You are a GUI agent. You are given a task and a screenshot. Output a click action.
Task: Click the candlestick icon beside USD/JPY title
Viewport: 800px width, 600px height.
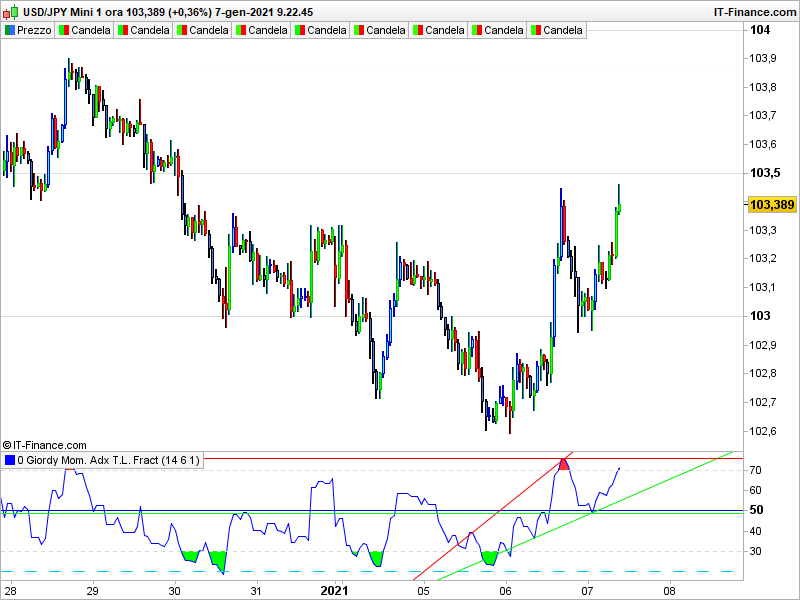click(11, 11)
